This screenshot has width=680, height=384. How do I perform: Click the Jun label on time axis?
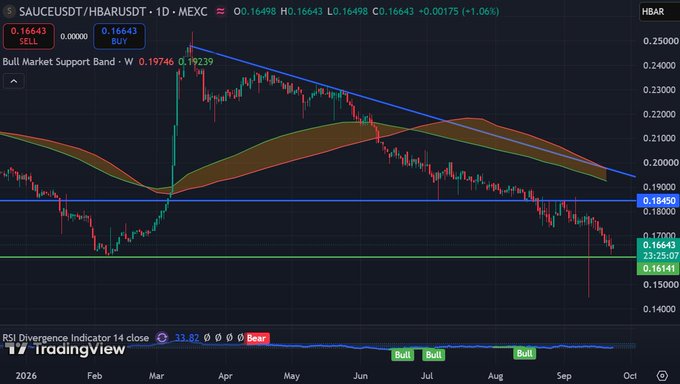pos(360,376)
